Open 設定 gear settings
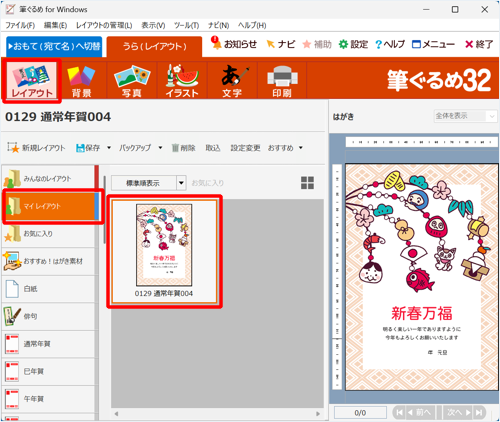This screenshot has width=500, height=422. (353, 44)
